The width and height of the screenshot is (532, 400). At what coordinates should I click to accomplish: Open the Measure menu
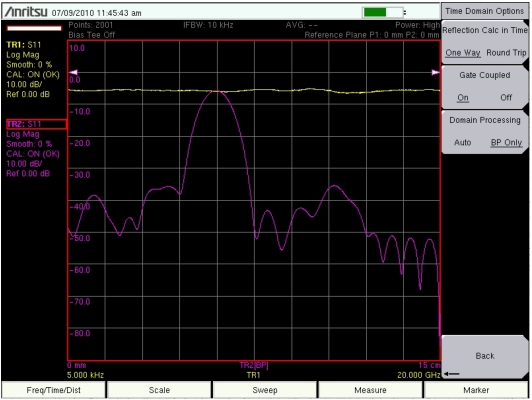tap(370, 390)
